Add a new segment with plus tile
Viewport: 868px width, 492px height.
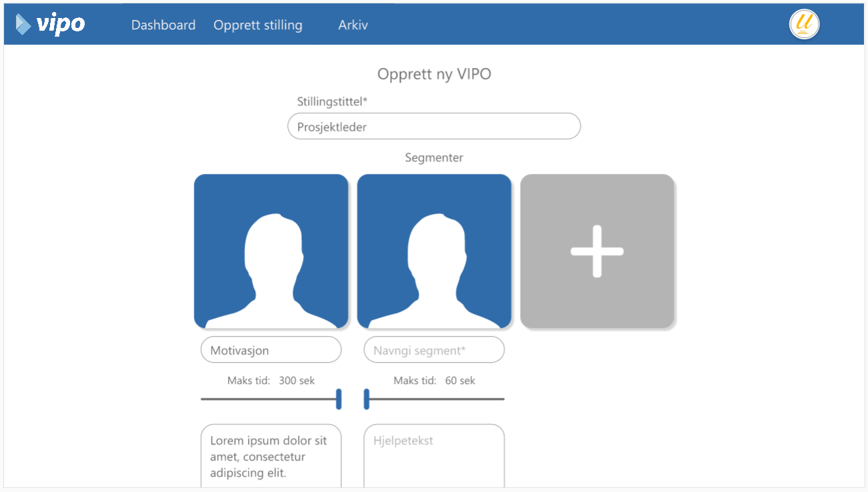(x=597, y=251)
